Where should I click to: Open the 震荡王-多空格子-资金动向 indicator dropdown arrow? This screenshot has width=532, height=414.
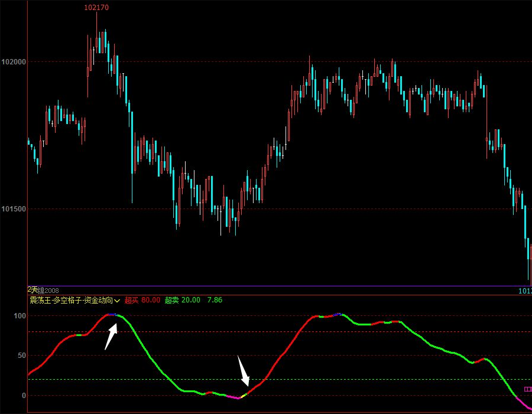tap(117, 301)
